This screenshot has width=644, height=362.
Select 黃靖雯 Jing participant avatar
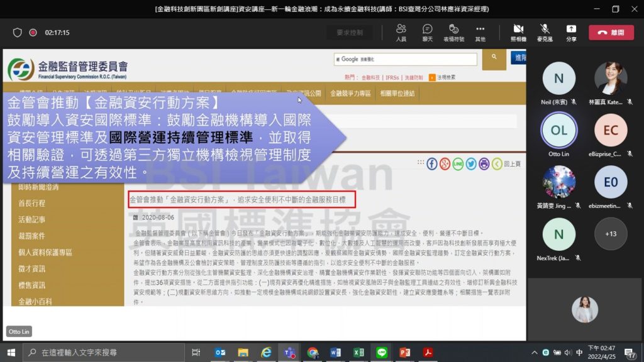(558, 182)
